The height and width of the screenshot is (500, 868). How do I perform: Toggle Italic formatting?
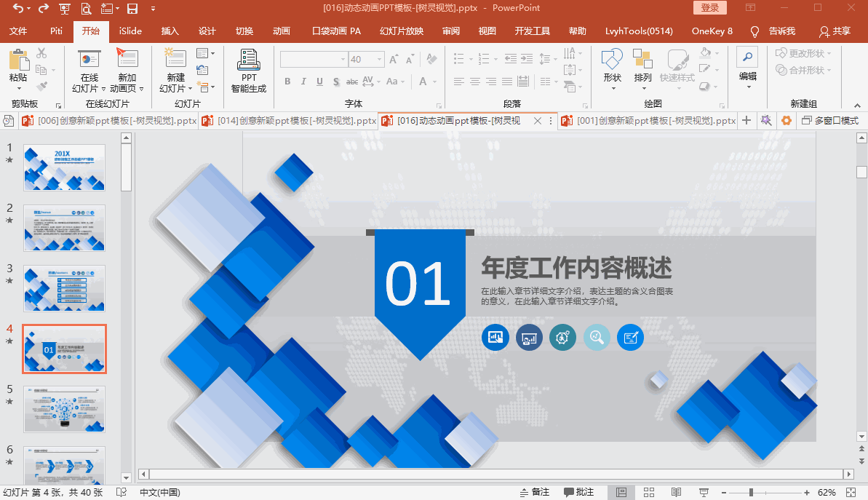pos(303,82)
